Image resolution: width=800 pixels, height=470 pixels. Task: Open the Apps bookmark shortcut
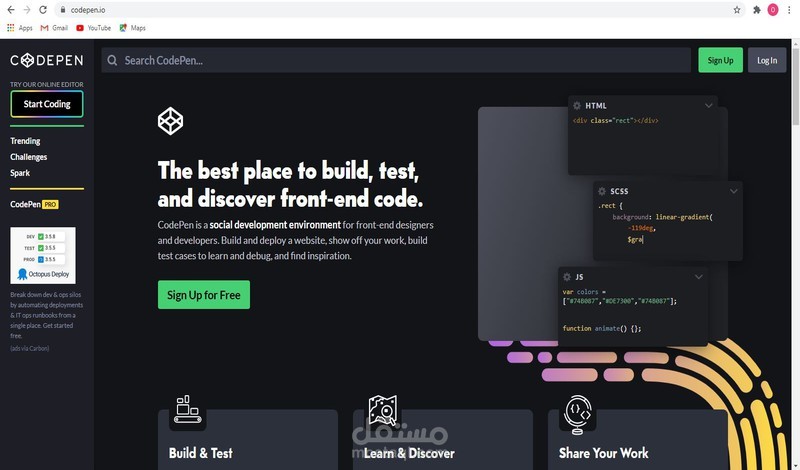coord(19,28)
